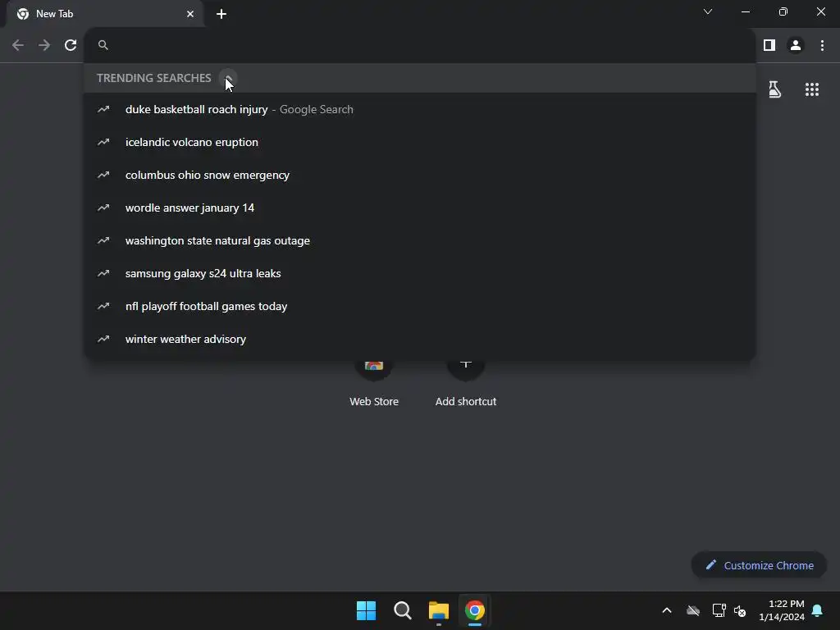
Task: Show hidden system tray icons
Action: coord(667,610)
